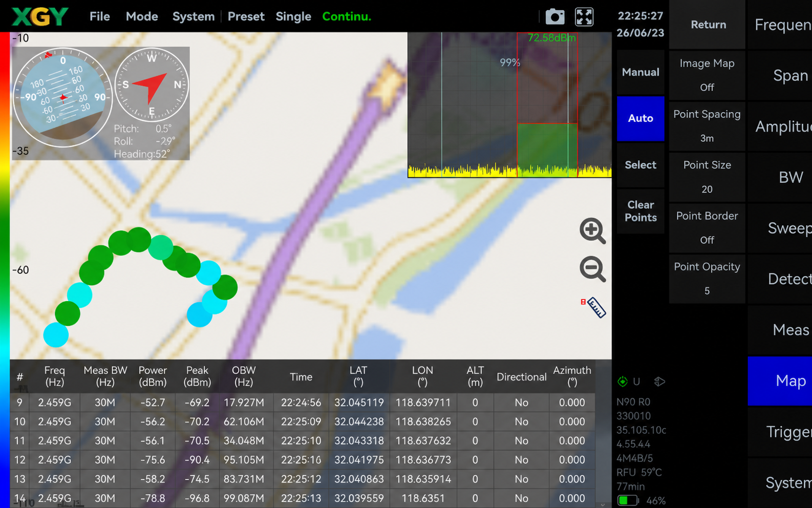This screenshot has width=812, height=508.
Task: Open the Span menu tab
Action: coord(780,75)
